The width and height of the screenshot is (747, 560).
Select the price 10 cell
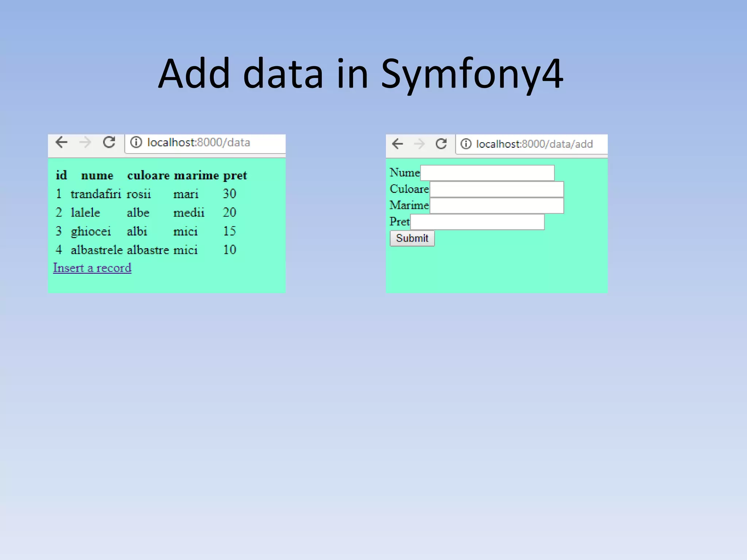(x=229, y=250)
